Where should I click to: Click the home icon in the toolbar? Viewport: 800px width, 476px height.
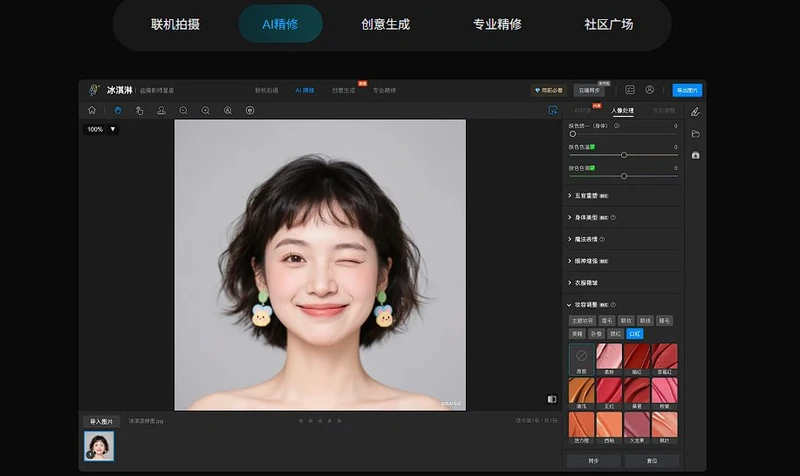(92, 110)
